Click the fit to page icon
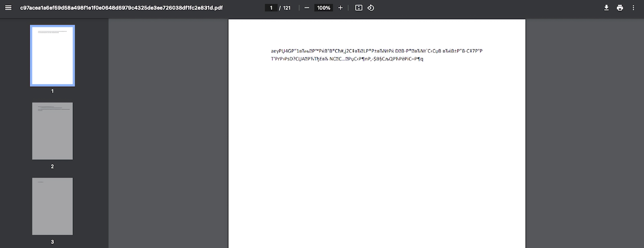 click(359, 8)
